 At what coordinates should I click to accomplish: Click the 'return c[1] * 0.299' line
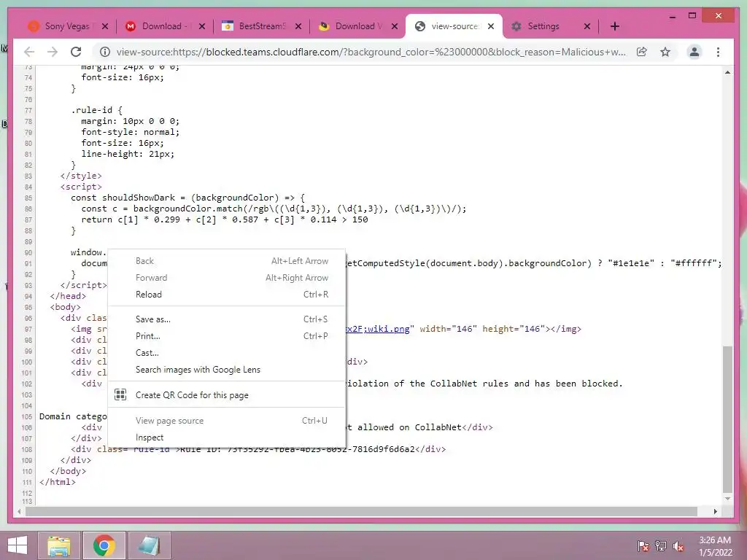(225, 219)
